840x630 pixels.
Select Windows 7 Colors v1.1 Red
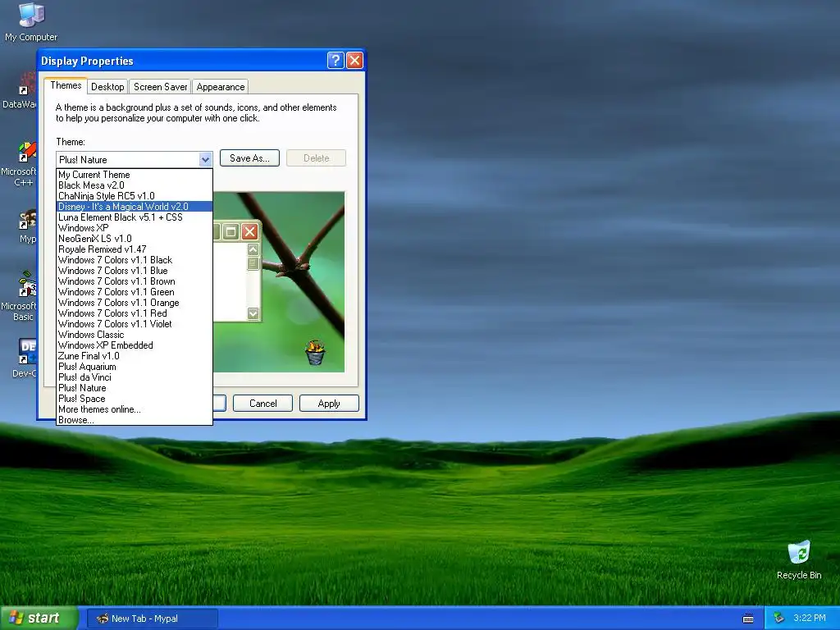pyautogui.click(x=135, y=313)
